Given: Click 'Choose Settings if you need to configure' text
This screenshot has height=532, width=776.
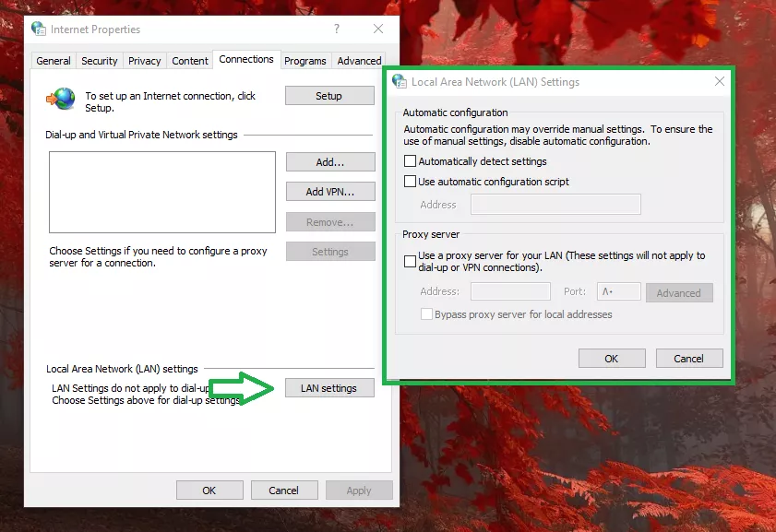Looking at the screenshot, I should coord(158,256).
